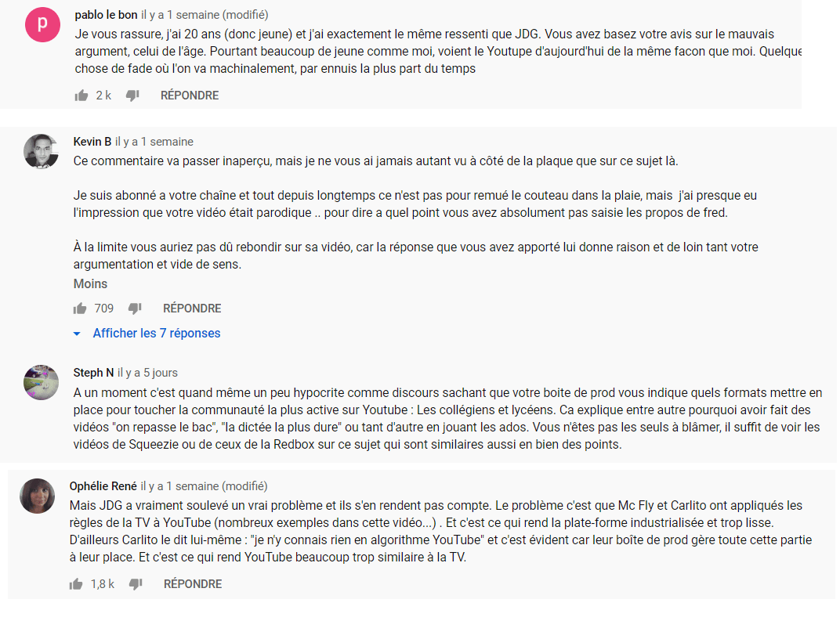
Task: Open pablo le bon's pink avatar
Action: [42, 24]
